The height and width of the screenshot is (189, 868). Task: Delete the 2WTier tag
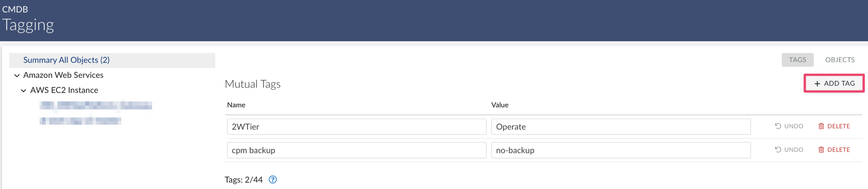point(834,126)
